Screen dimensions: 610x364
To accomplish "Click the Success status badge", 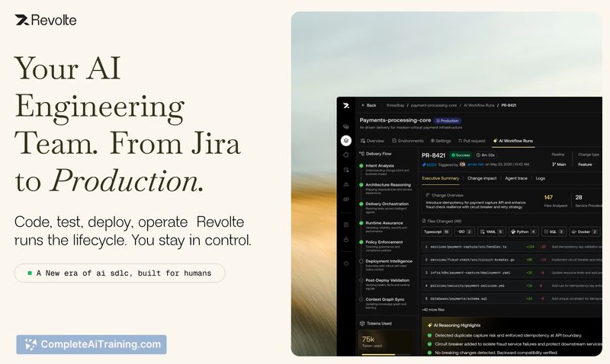I will (x=461, y=155).
